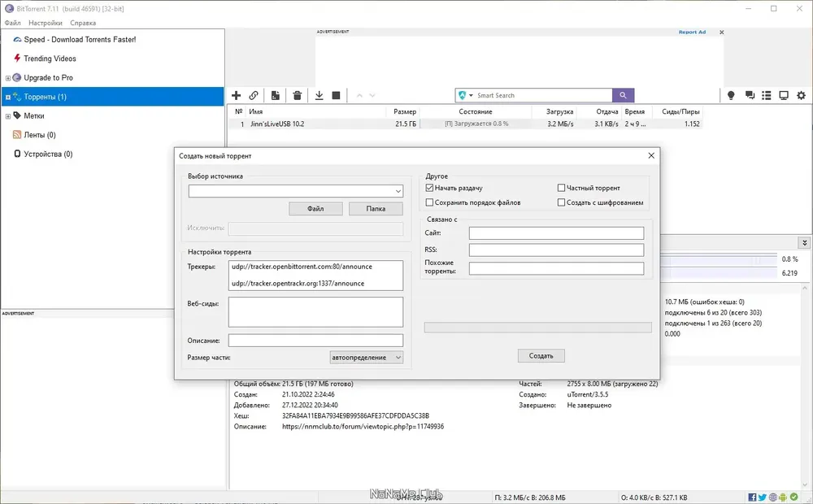Click the empty creation progress bar in dialog
Screen dimensions: 813x504
point(537,327)
